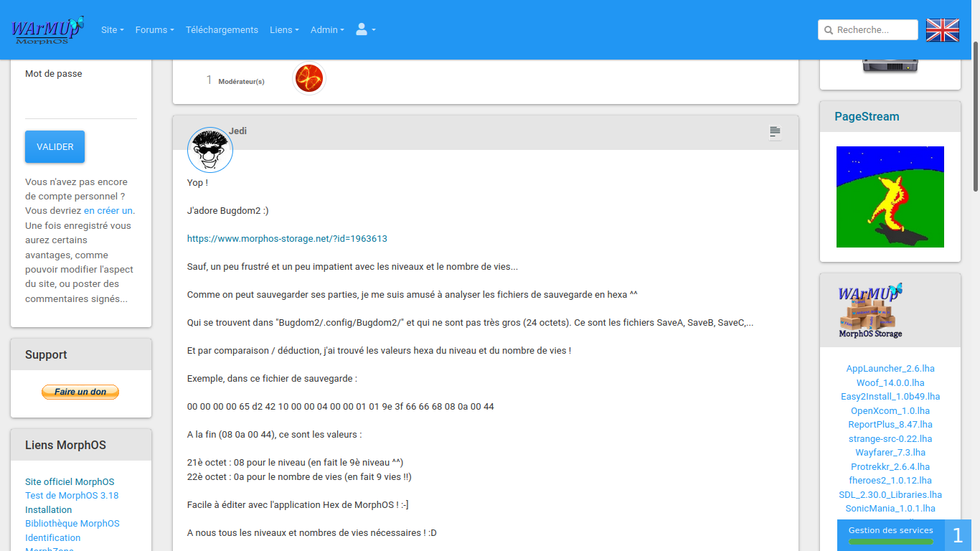Image resolution: width=980 pixels, height=551 pixels.
Task: Click the post options icon in Jedi's post
Action: coord(775,132)
